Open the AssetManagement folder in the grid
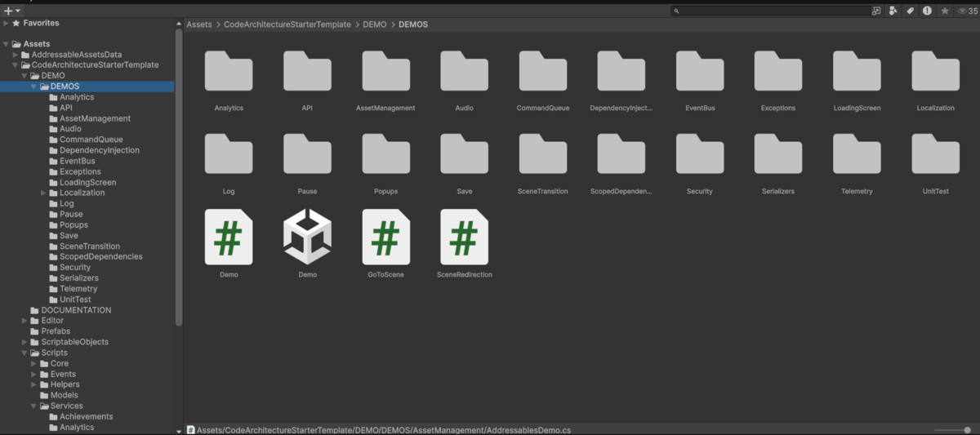 coord(386,72)
